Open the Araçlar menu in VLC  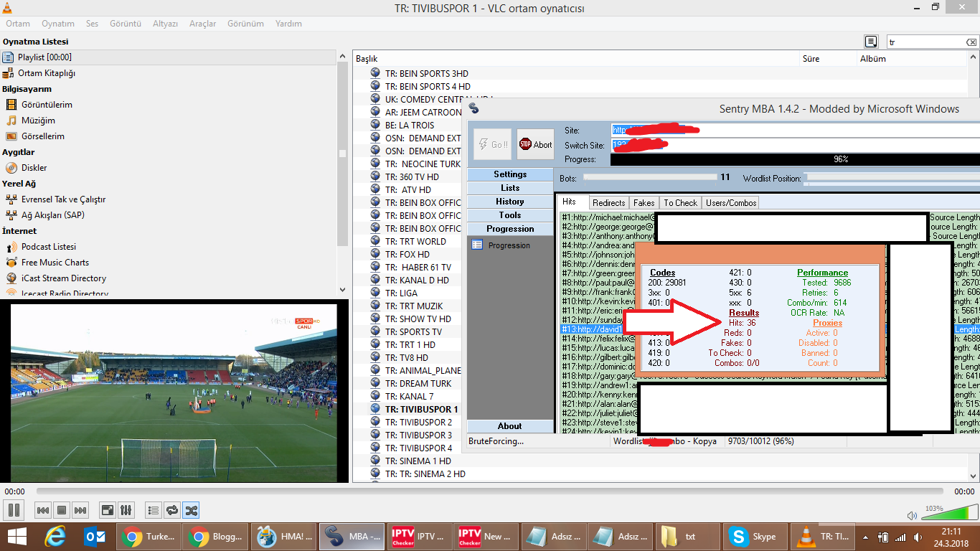pos(202,24)
